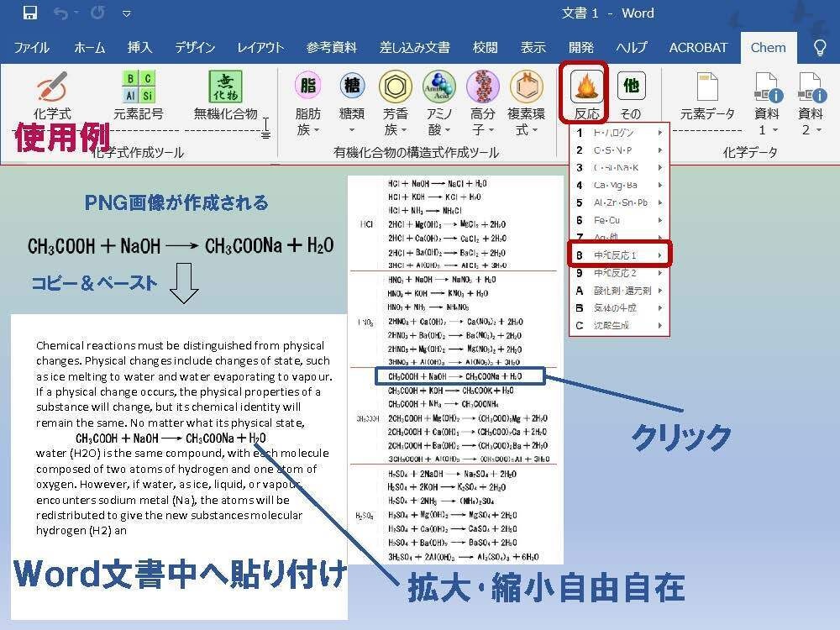
Task: Choose menu item A 酸化剤・還元剤
Action: click(x=619, y=291)
